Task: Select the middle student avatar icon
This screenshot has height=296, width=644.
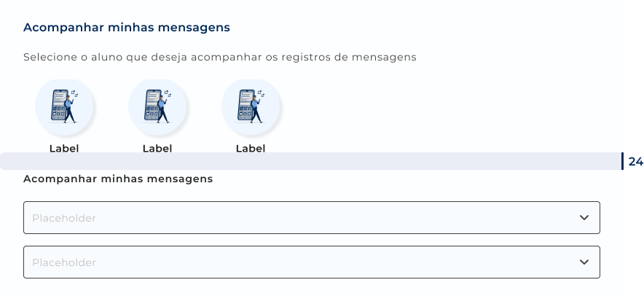Action: click(x=157, y=107)
